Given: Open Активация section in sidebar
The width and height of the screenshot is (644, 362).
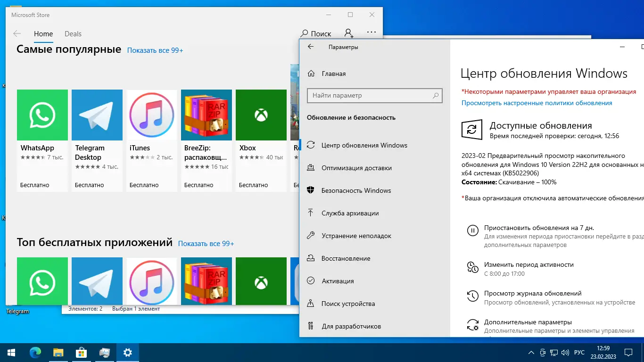Looking at the screenshot, I should (374, 281).
